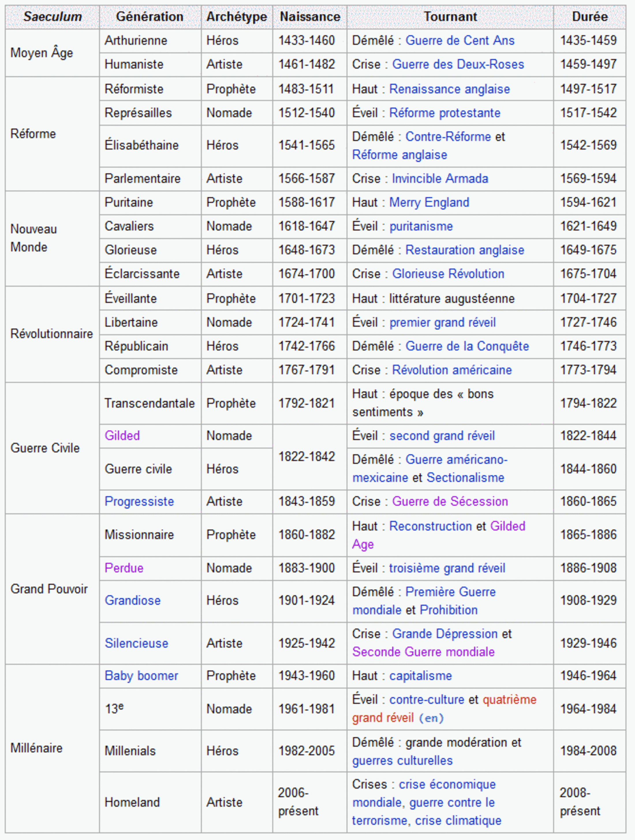Select the Saeculum column header
This screenshot has width=635, height=840.
coord(52,17)
